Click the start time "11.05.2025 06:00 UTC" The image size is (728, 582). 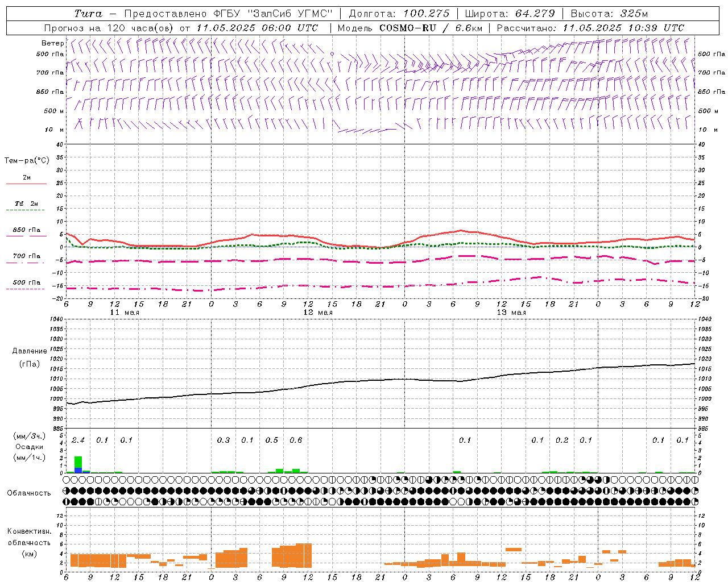coord(257,28)
